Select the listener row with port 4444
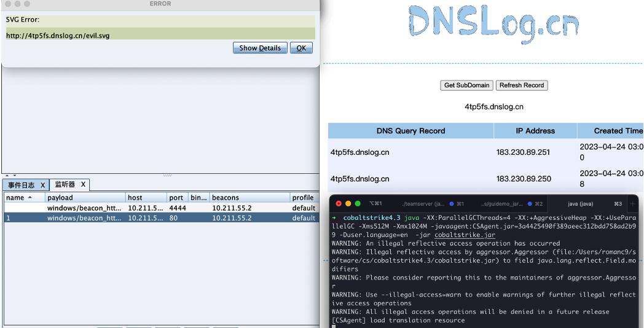The image size is (644, 328). 160,208
